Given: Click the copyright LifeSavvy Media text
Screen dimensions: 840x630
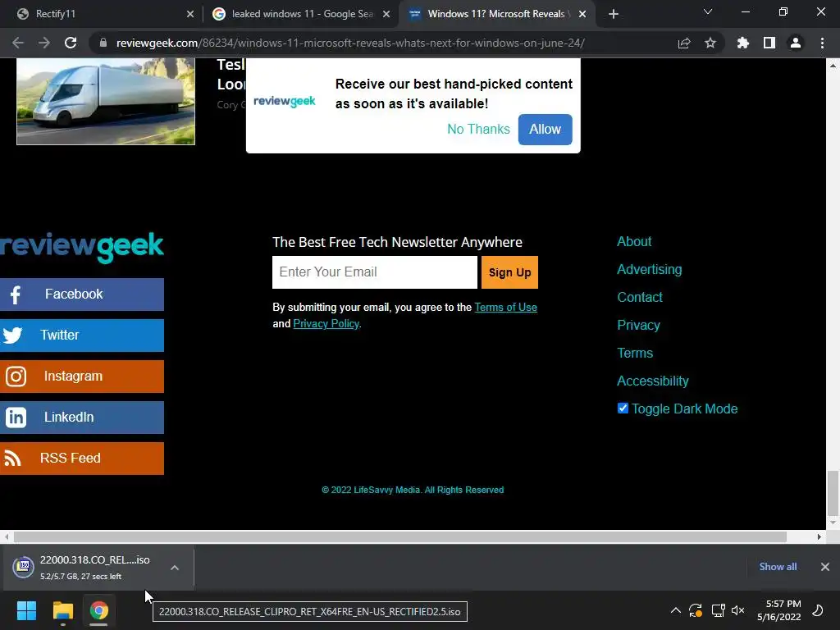Looking at the screenshot, I should coord(413,490).
